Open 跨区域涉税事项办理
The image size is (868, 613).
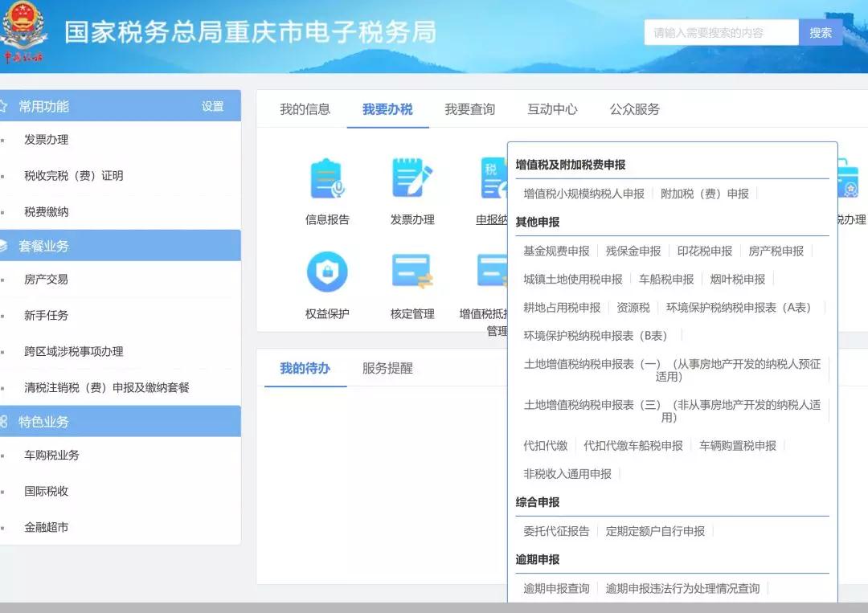[74, 351]
